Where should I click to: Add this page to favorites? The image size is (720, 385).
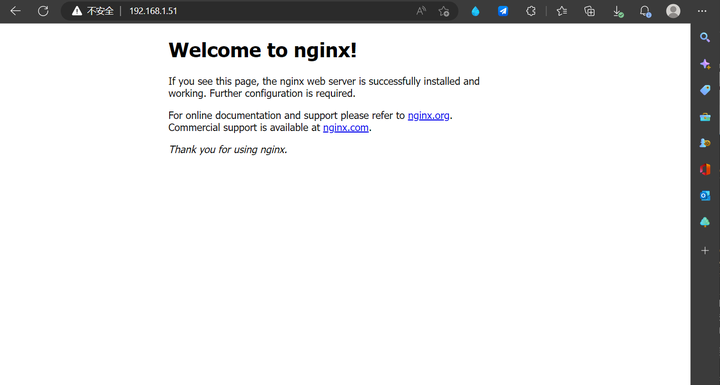444,11
